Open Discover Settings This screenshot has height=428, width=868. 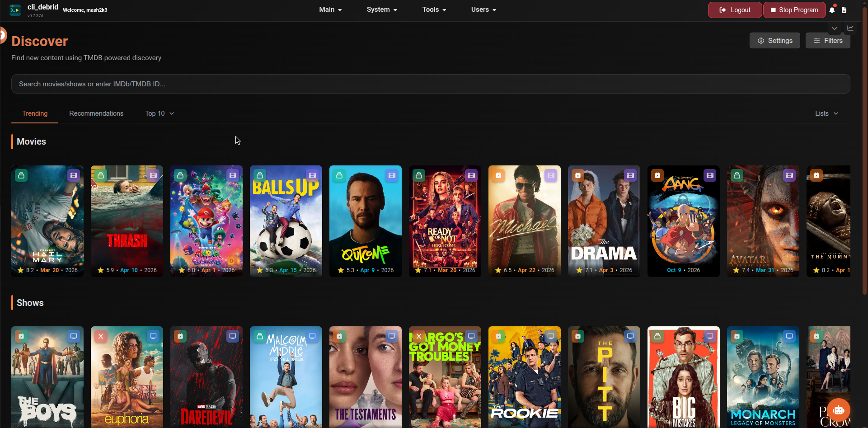coord(775,41)
